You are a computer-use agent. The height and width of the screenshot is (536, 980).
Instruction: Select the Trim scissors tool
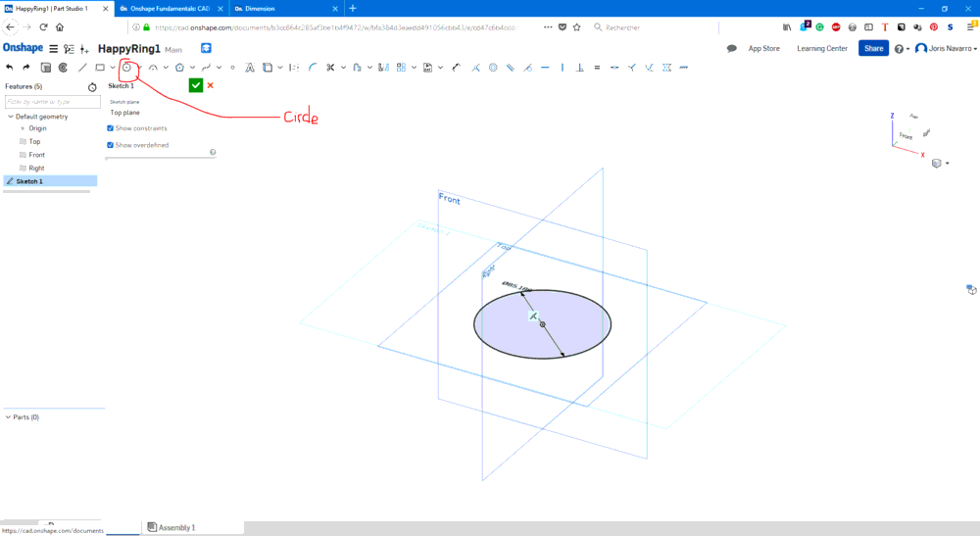point(330,68)
